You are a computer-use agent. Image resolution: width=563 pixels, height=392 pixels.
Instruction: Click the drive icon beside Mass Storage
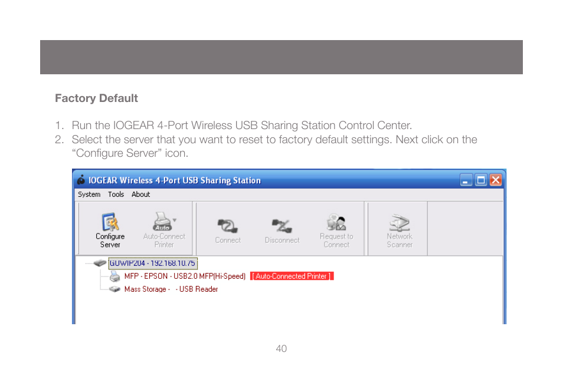point(115,289)
